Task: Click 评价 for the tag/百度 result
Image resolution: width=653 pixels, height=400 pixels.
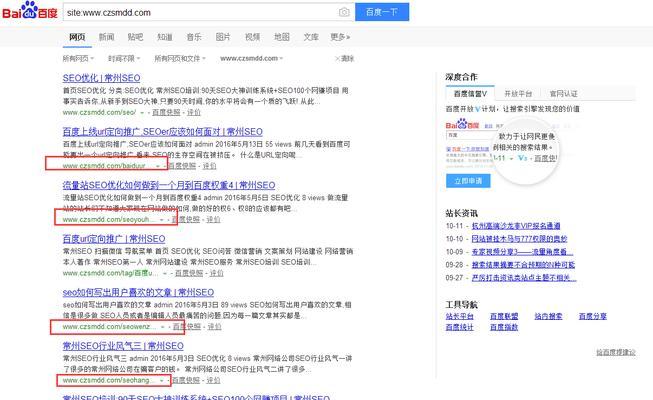Action: click(217, 273)
